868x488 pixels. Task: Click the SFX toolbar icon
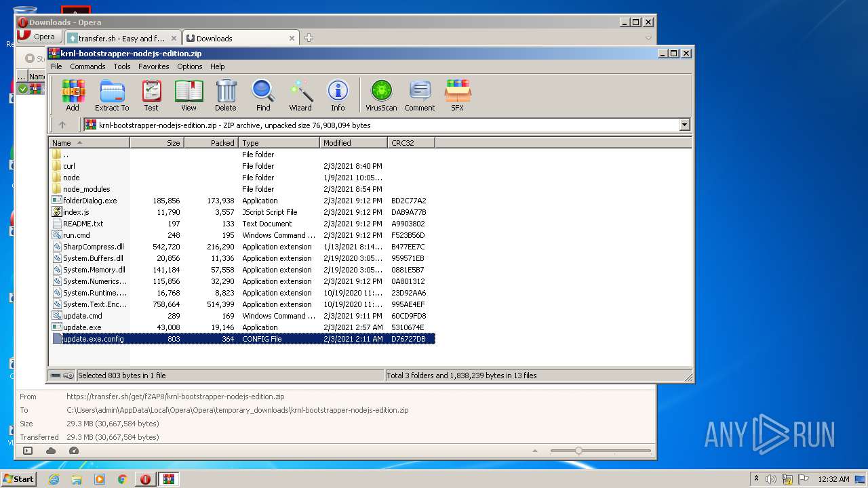coord(458,96)
